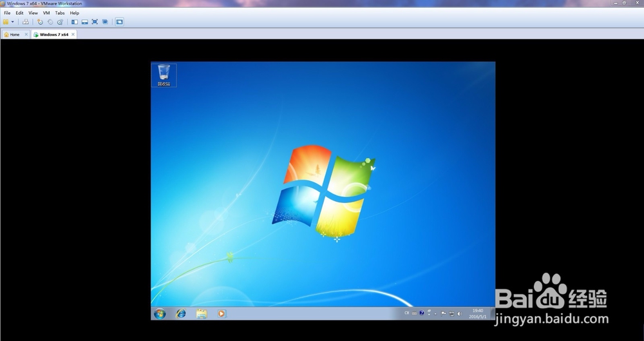Switch to the Home tab
Image resolution: width=644 pixels, height=341 pixels.
pyautogui.click(x=15, y=35)
